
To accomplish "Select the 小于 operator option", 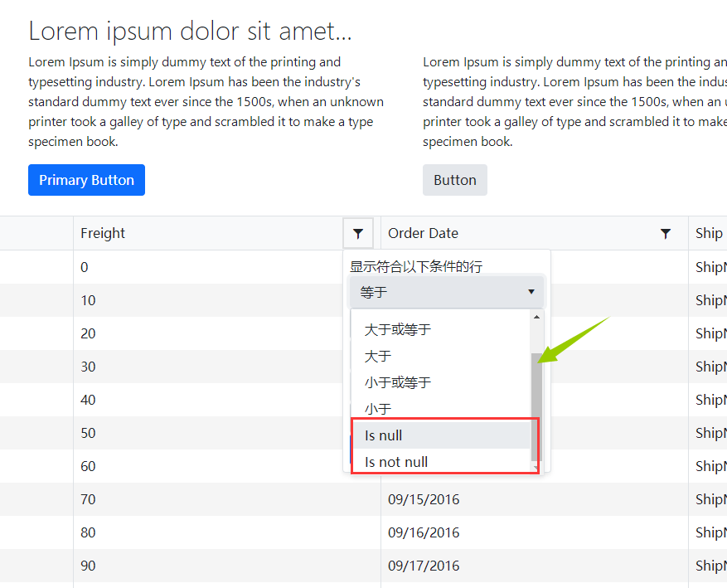I will (x=378, y=408).
